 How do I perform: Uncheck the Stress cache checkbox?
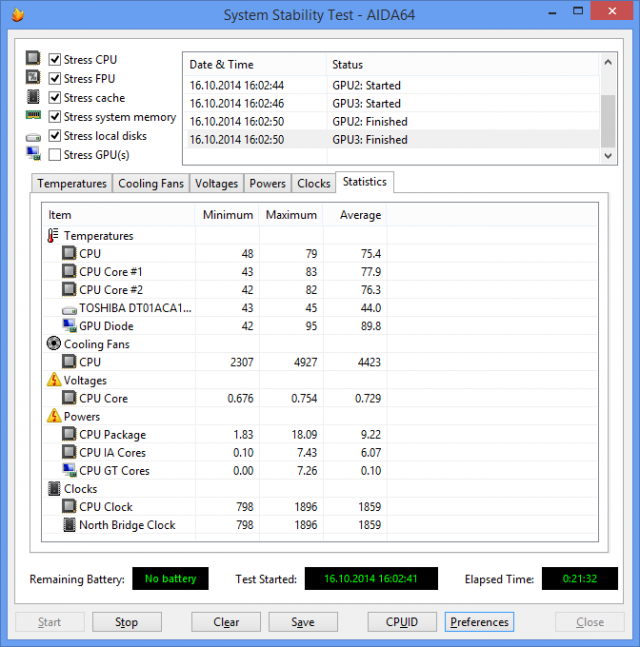54,97
